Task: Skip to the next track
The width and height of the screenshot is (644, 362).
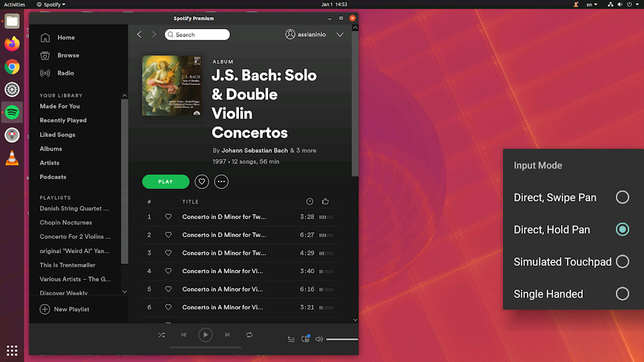Action: click(228, 335)
